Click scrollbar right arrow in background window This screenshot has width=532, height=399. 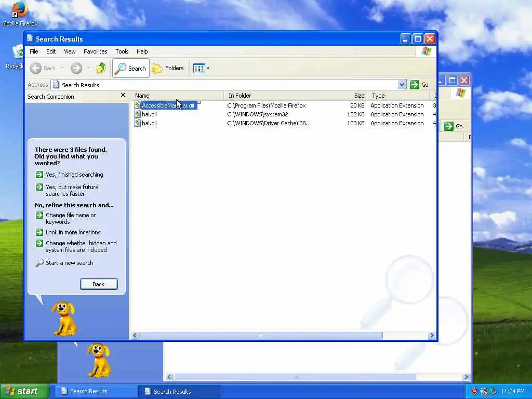tap(466, 377)
